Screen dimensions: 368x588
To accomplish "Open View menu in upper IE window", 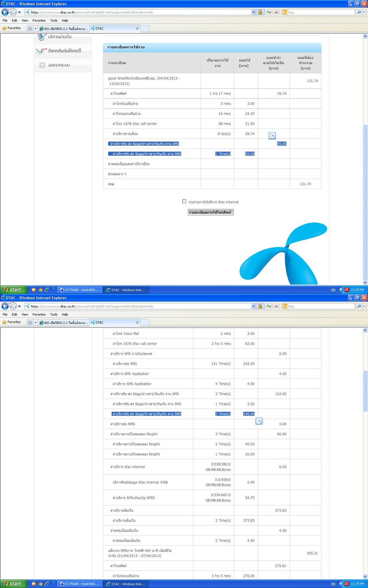I will point(25,20).
